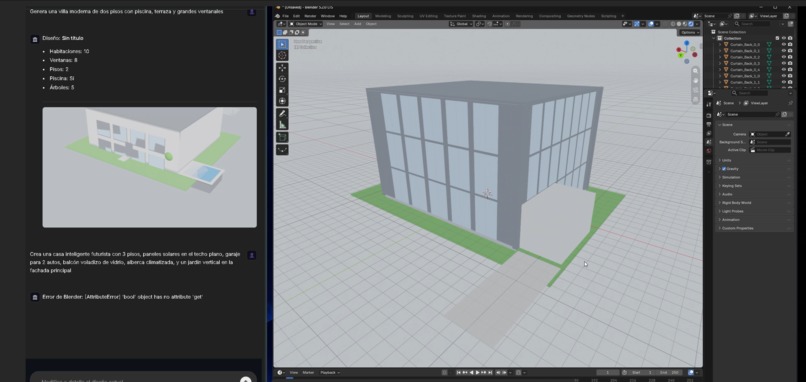806x382 pixels.
Task: Click the green Y axis on navigation gizmo
Action: point(680,55)
